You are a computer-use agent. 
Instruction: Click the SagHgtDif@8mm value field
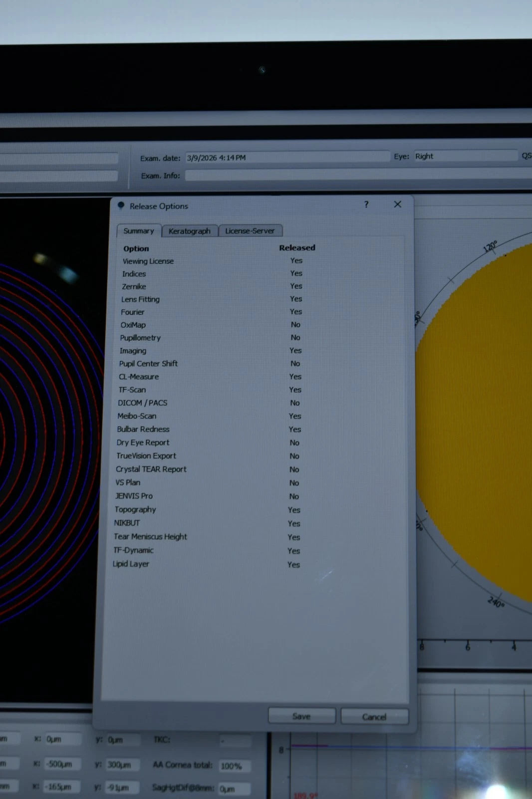[235, 789]
